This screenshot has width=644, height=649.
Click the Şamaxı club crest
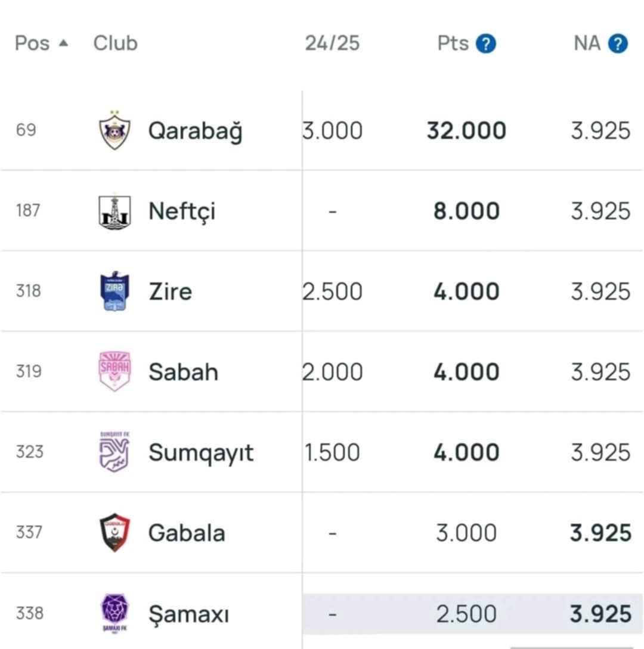click(114, 613)
